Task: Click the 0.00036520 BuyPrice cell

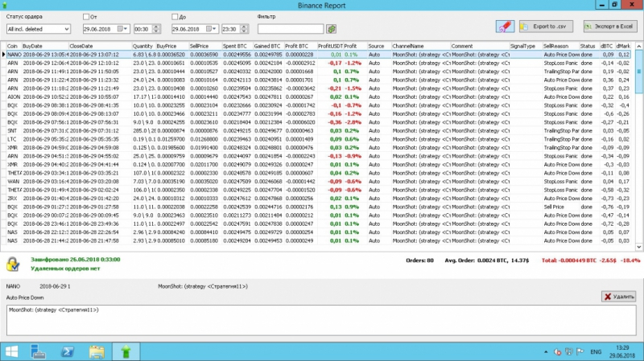Action: [x=171, y=54]
